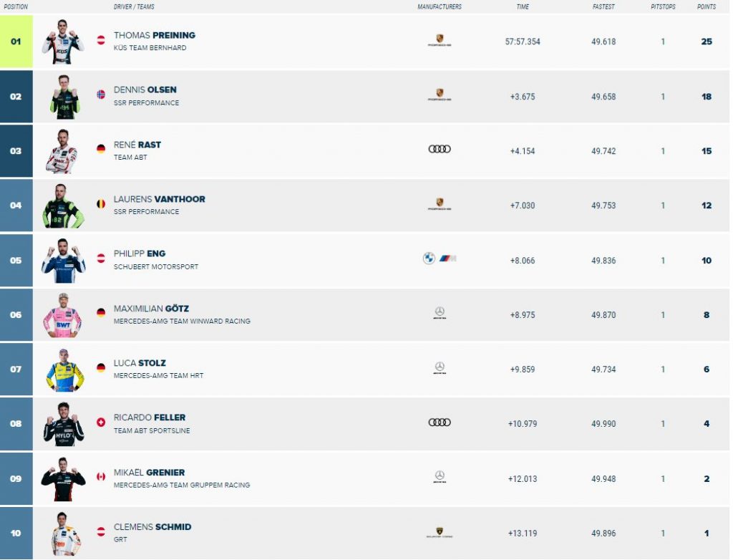Open the SSR Performance team under Dennis Olsen
The height and width of the screenshot is (560, 733).
tap(146, 103)
